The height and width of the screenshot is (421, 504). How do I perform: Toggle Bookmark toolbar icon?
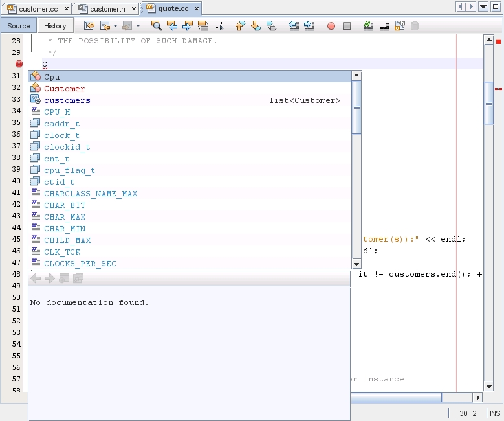tap(272, 26)
